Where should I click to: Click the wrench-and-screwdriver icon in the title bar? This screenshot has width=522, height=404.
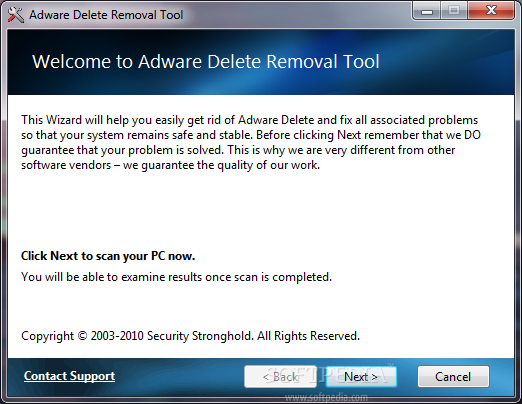[x=16, y=15]
